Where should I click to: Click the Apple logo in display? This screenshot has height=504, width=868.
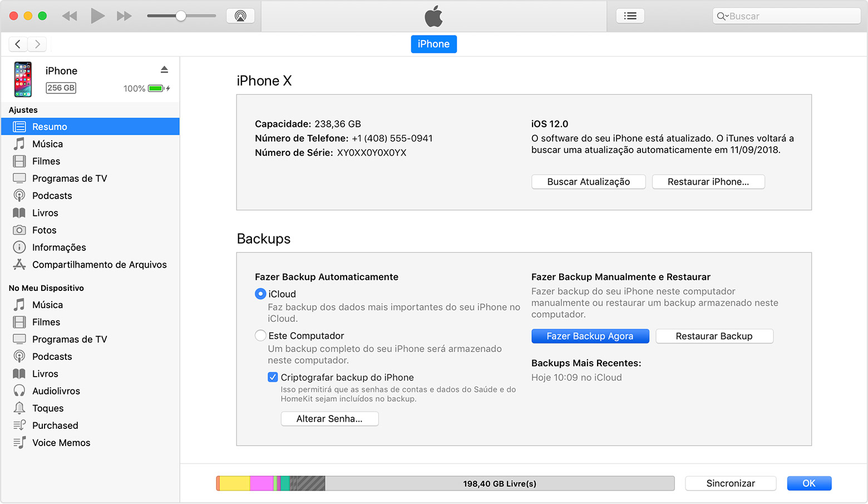click(434, 16)
